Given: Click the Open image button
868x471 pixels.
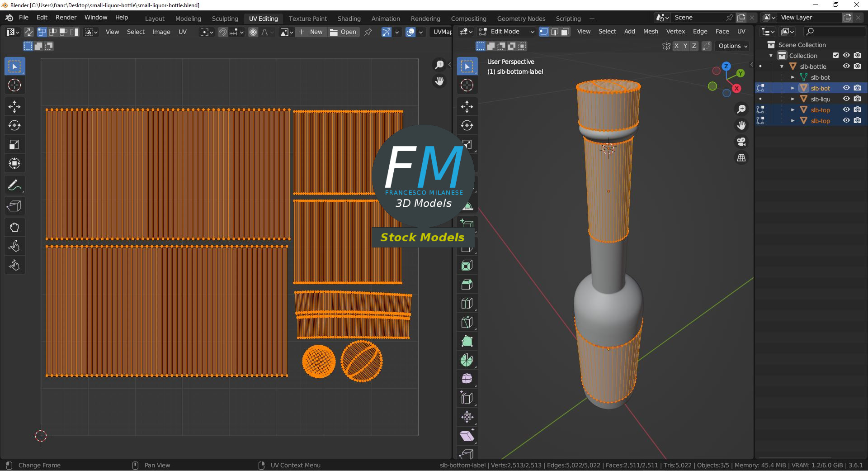Looking at the screenshot, I should 344,32.
